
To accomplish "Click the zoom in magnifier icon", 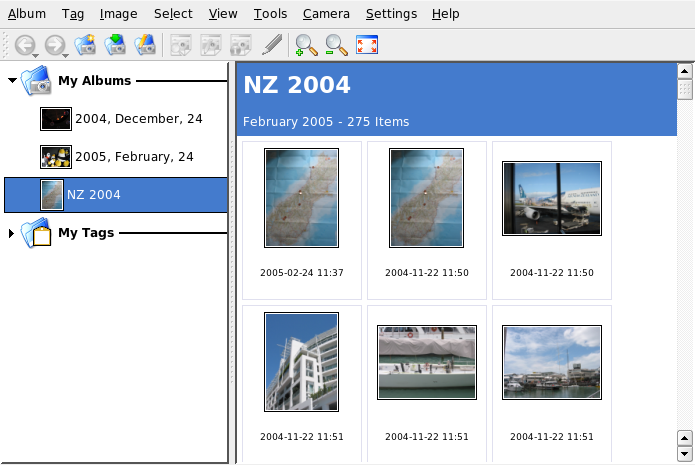I will point(306,44).
